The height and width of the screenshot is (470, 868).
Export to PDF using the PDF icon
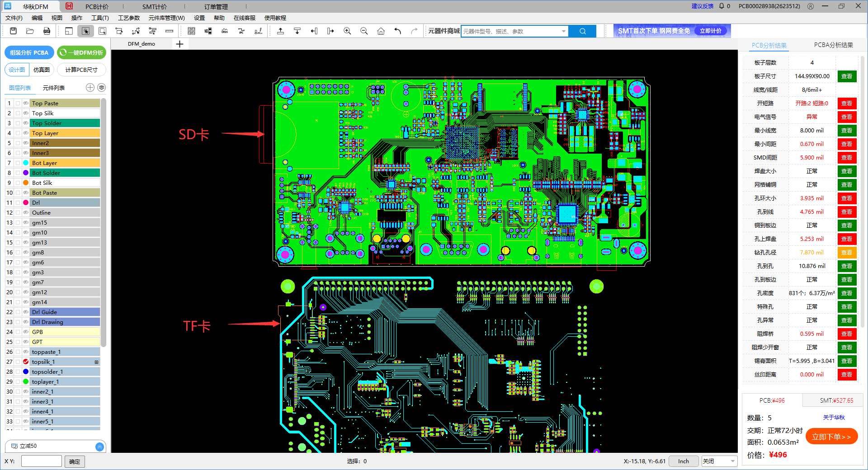(x=47, y=31)
